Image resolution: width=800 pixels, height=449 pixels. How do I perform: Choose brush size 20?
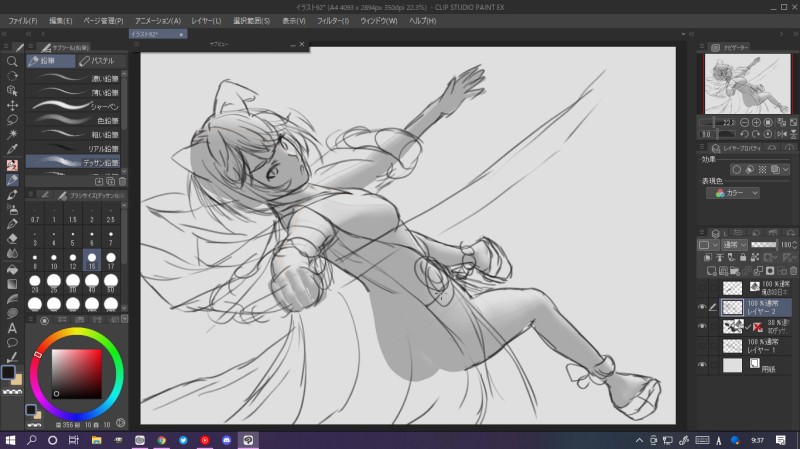[35, 283]
